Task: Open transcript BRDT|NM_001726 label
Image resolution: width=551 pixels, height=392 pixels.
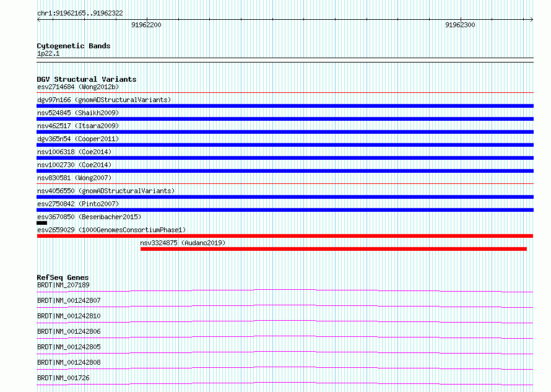Action: [63, 378]
